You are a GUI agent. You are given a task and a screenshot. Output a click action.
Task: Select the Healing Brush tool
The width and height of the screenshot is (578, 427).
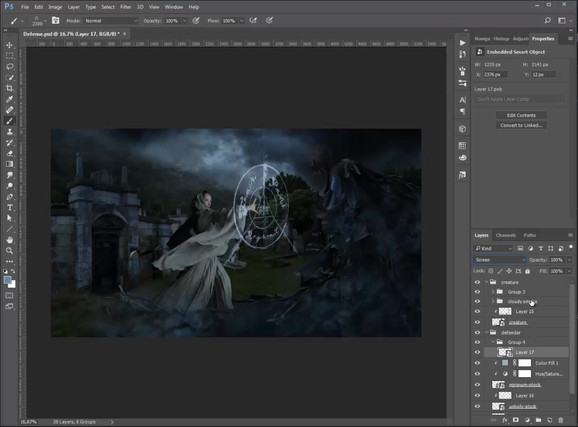pos(10,110)
